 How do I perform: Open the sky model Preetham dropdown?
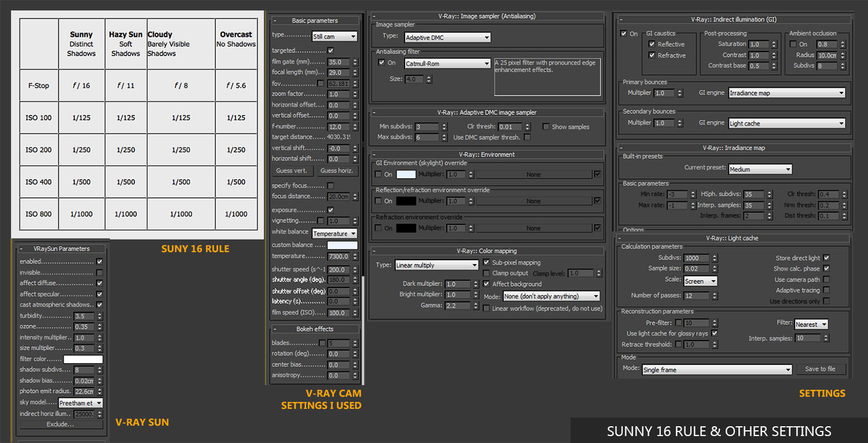80,403
